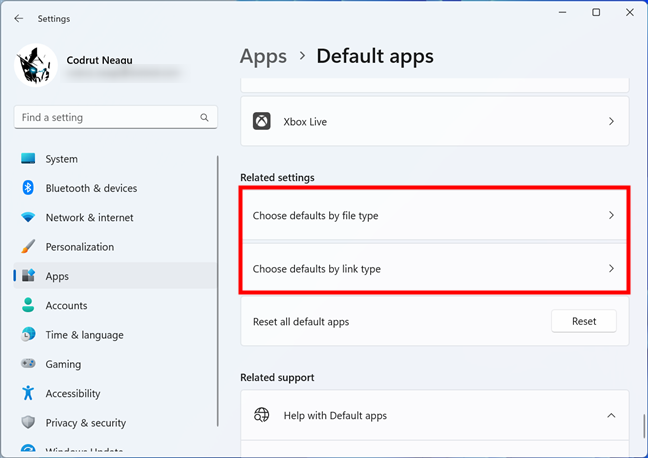This screenshot has width=648, height=458.
Task: Collapse the Help with Default apps section
Action: click(611, 415)
